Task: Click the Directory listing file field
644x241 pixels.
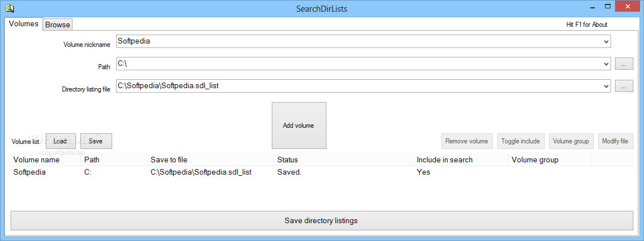Action: (x=359, y=86)
